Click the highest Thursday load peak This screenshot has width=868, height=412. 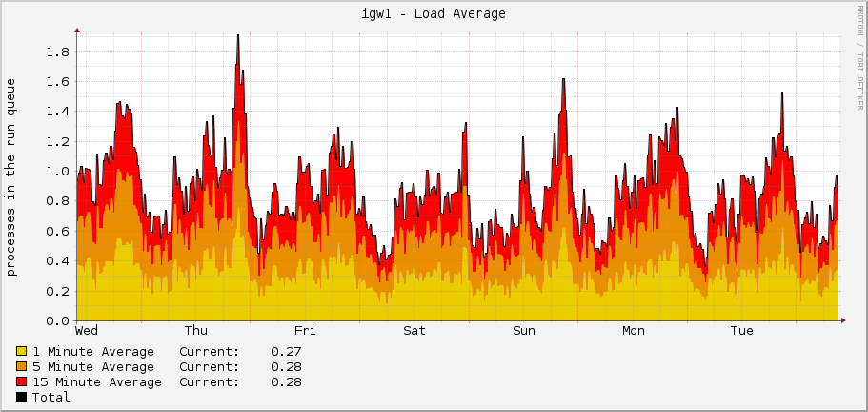click(238, 36)
